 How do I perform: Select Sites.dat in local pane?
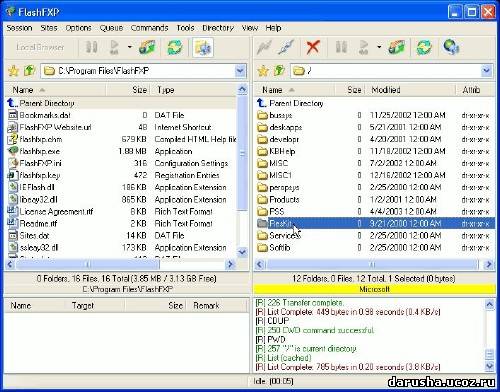point(34,236)
